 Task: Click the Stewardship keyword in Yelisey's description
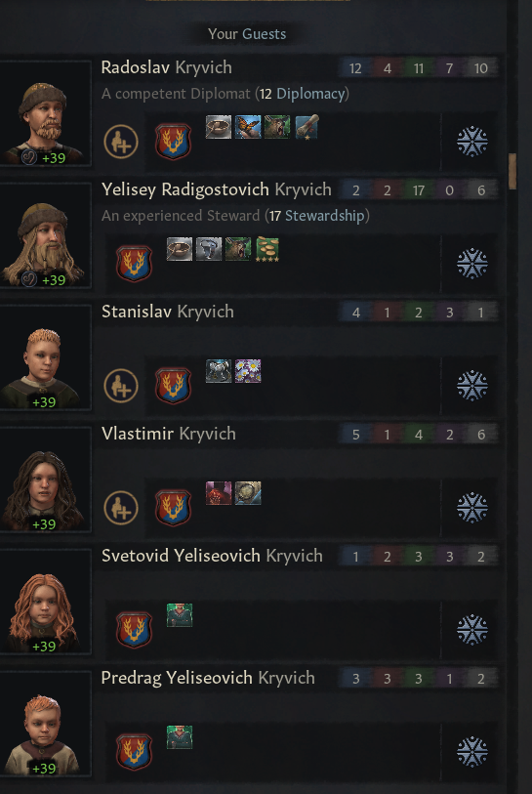(x=324, y=216)
